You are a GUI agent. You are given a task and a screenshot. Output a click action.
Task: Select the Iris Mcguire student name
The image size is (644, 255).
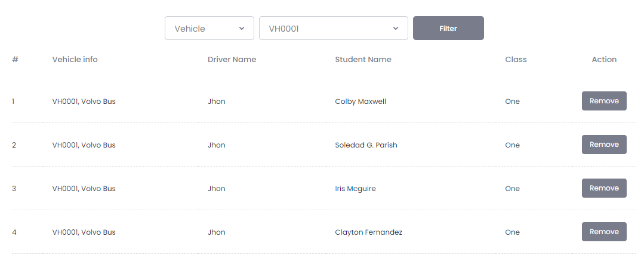click(x=355, y=189)
